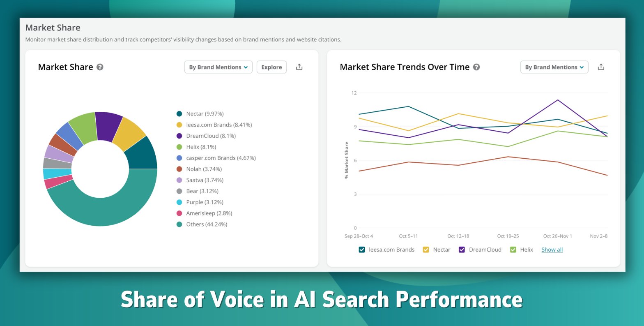The height and width of the screenshot is (326, 644).
Task: Disable the Helix line checkbox
Action: pyautogui.click(x=513, y=250)
